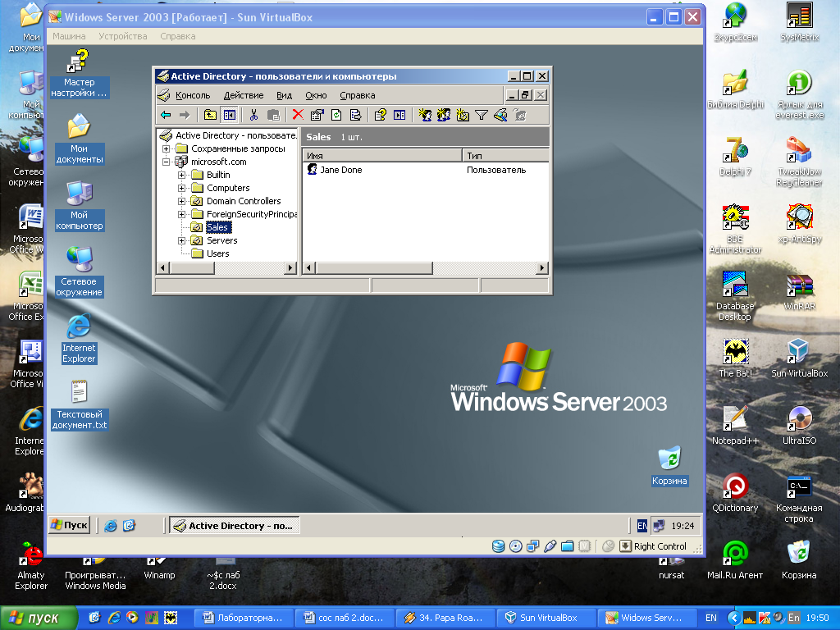Click the guest Пуск start button
Screen dimensions: 840x630
(x=69, y=525)
